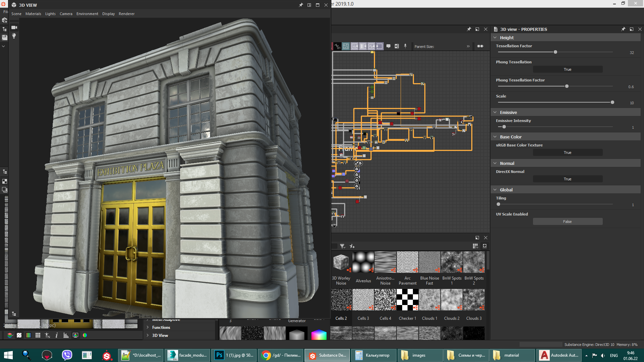Viewport: 644px width, 362px height.
Task: Toggle UV Scale Enabled False button
Action: pyautogui.click(x=568, y=222)
